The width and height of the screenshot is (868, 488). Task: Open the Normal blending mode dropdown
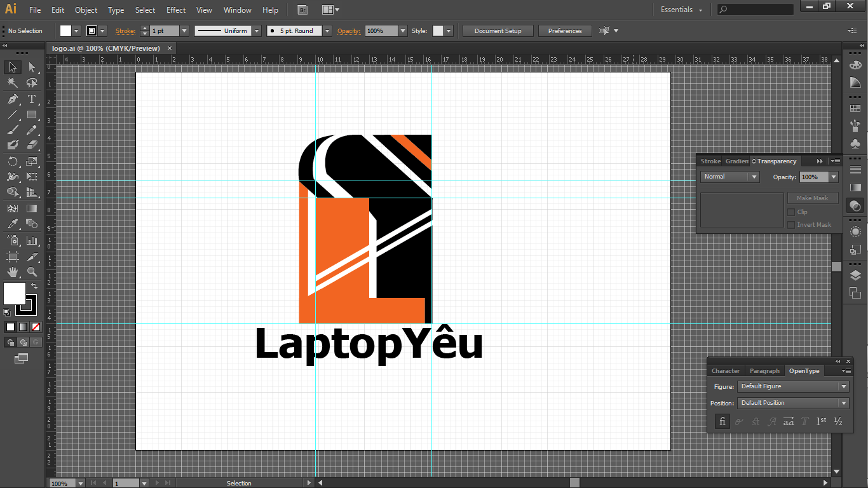tap(729, 177)
